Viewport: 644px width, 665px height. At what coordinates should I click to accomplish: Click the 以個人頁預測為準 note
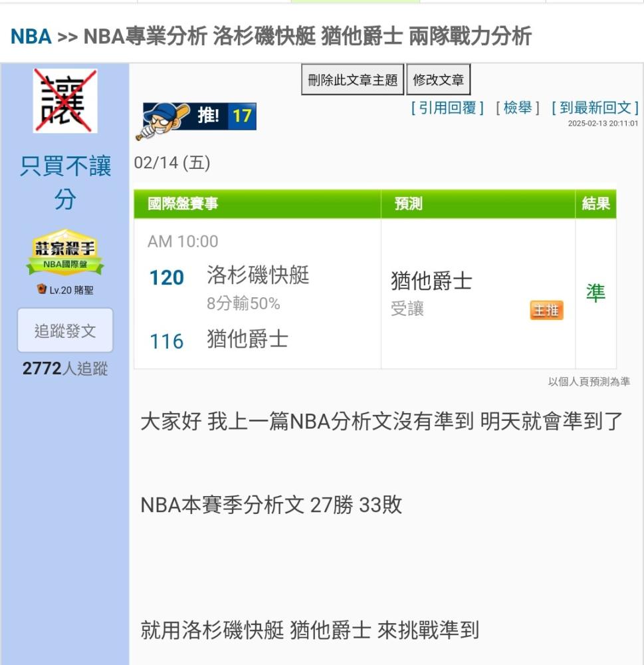pyautogui.click(x=589, y=382)
